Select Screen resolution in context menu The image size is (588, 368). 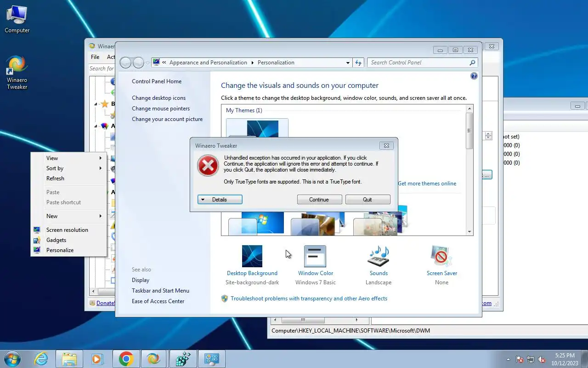[x=68, y=230]
